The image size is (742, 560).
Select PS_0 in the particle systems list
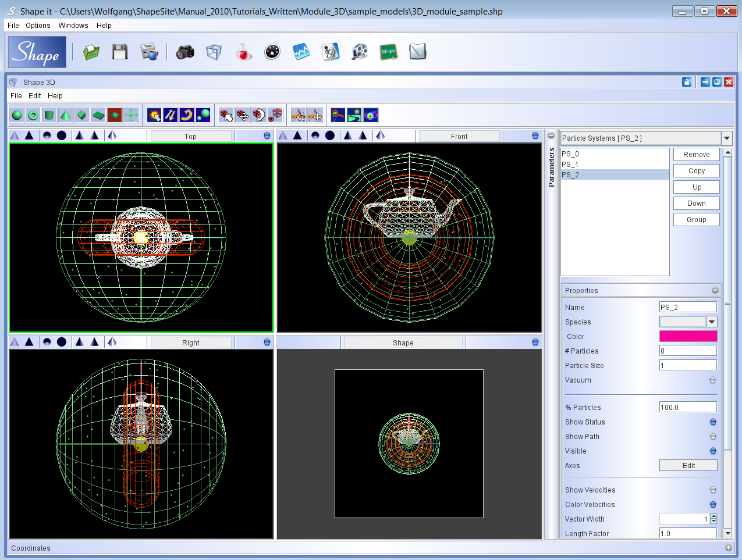615,154
